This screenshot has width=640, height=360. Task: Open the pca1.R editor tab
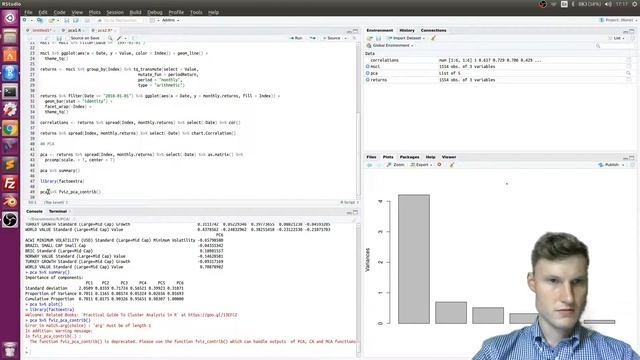pos(74,30)
